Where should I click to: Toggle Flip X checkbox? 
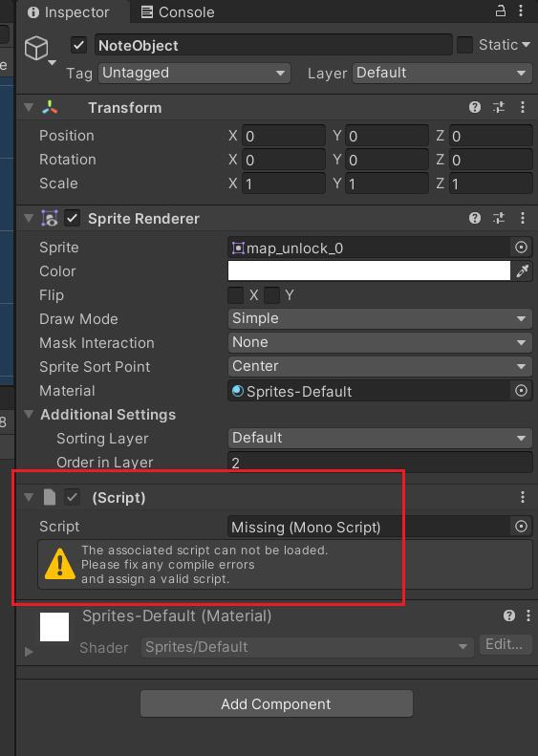coord(236,295)
